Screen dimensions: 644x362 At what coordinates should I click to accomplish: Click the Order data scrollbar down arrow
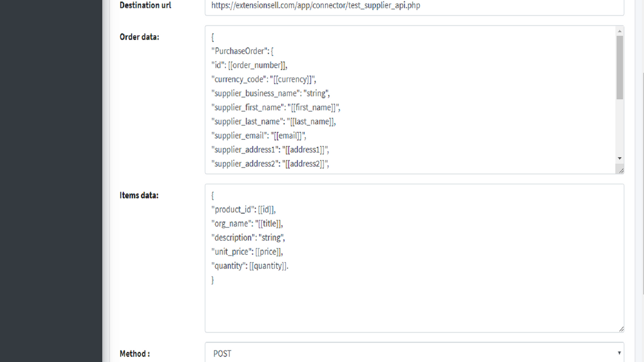[x=619, y=158]
